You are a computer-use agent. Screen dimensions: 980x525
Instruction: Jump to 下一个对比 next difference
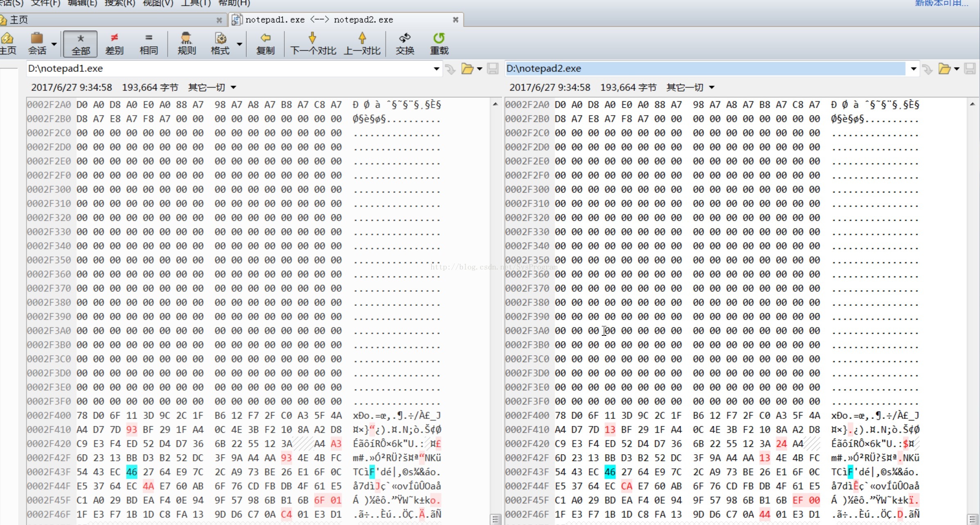point(313,44)
